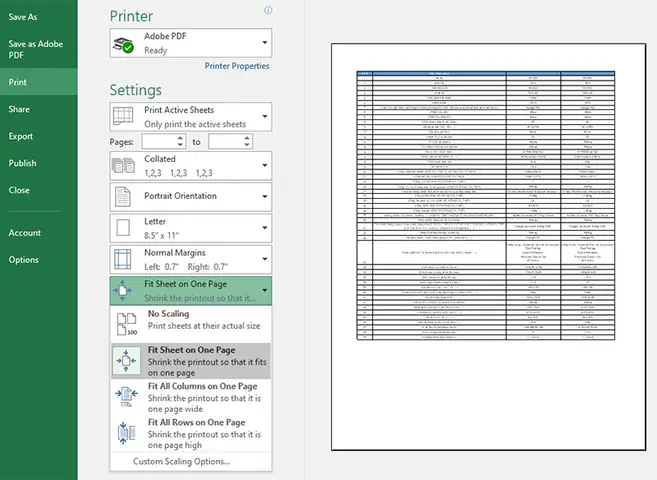Image resolution: width=657 pixels, height=480 pixels.
Task: Select Save As in the sidebar
Action: pos(39,17)
